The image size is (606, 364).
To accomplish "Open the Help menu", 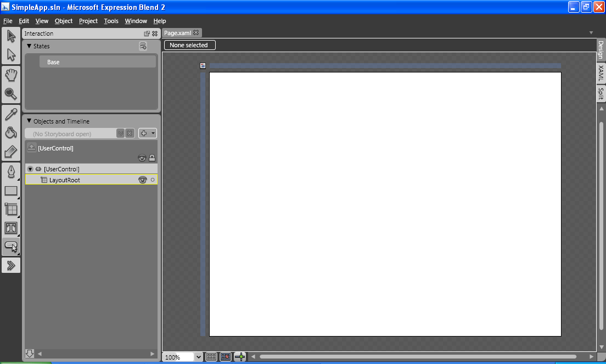I will (160, 21).
